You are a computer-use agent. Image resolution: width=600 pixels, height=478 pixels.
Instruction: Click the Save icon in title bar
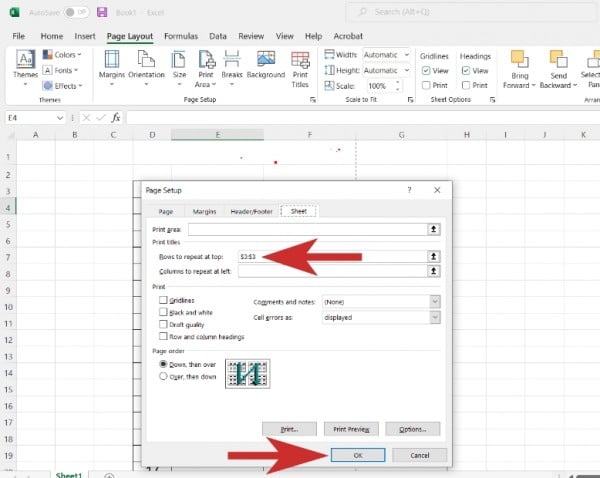(102, 12)
